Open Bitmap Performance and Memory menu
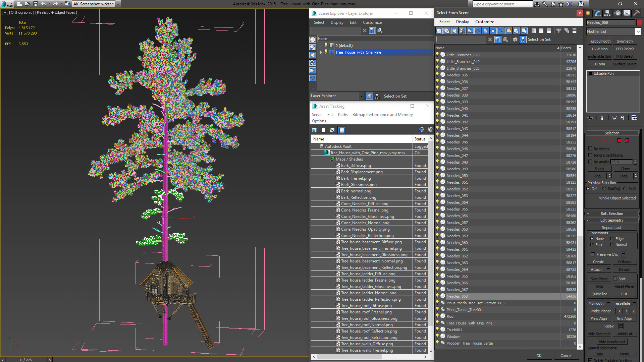Image resolution: width=644 pixels, height=362 pixels. pos(383,115)
